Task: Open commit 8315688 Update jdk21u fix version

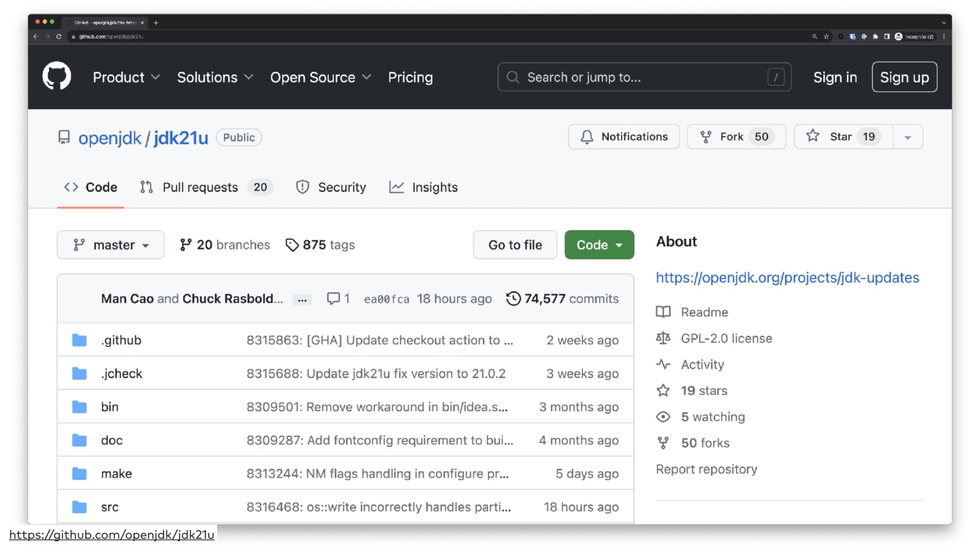Action: pyautogui.click(x=376, y=373)
